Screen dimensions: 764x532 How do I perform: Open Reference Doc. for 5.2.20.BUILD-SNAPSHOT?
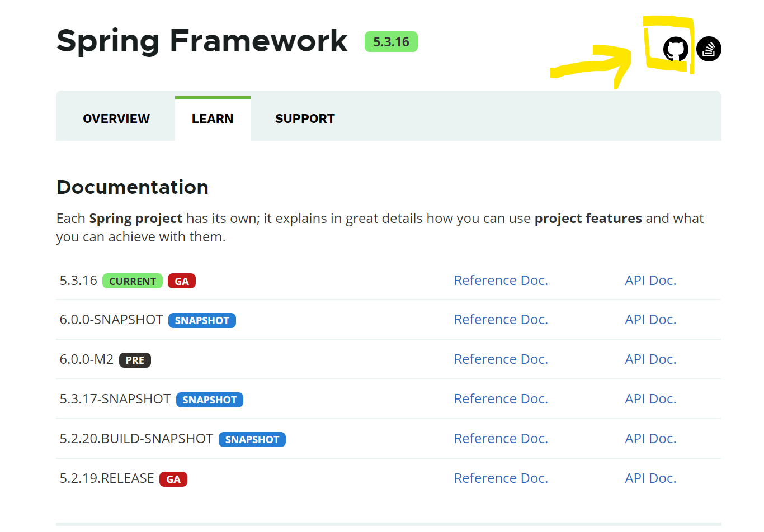point(501,439)
